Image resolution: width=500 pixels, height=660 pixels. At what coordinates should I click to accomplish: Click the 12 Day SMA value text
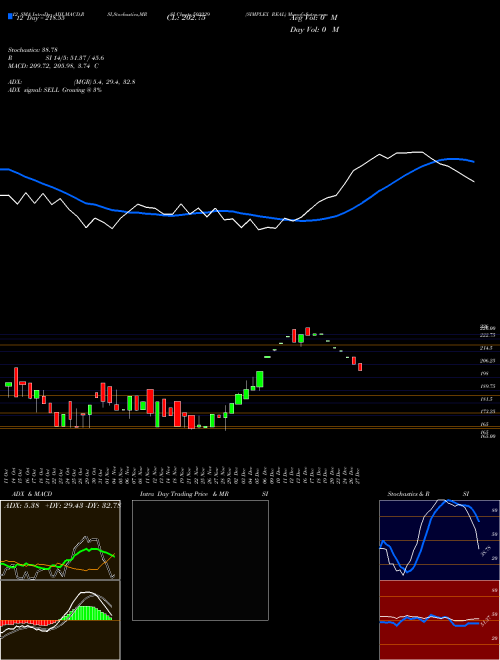pos(40,19)
